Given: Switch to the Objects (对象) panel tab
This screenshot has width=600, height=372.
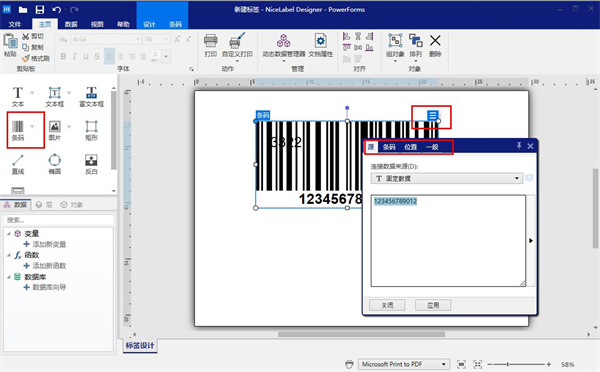Looking at the screenshot, I should click(72, 205).
